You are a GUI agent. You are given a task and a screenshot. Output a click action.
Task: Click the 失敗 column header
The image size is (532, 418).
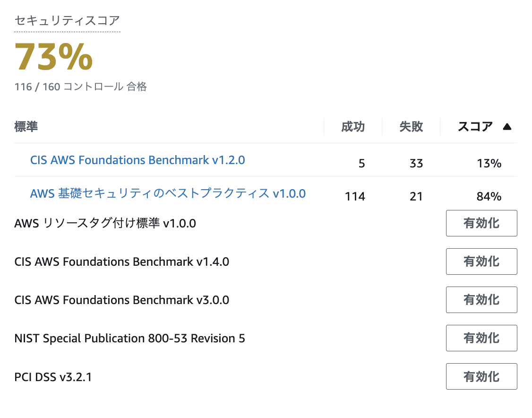(411, 127)
